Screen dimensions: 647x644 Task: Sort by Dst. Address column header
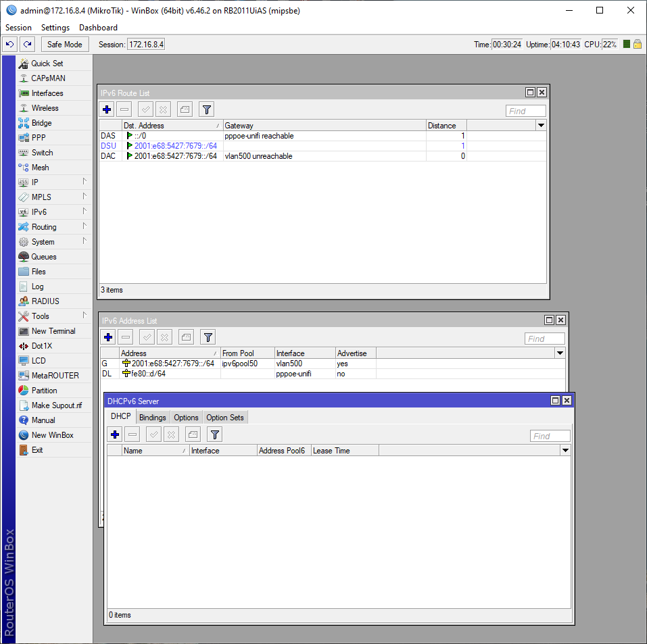click(172, 126)
